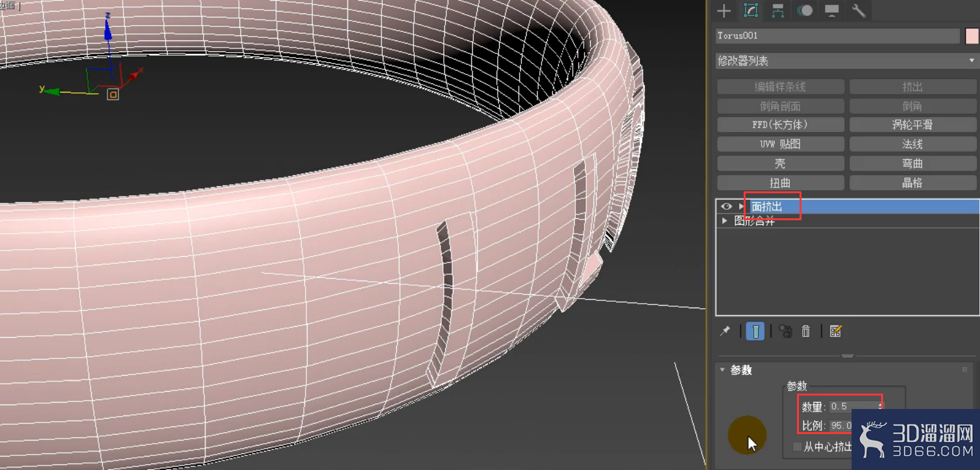The width and height of the screenshot is (980, 470).
Task: Open configure modifier sets icon
Action: 836,331
